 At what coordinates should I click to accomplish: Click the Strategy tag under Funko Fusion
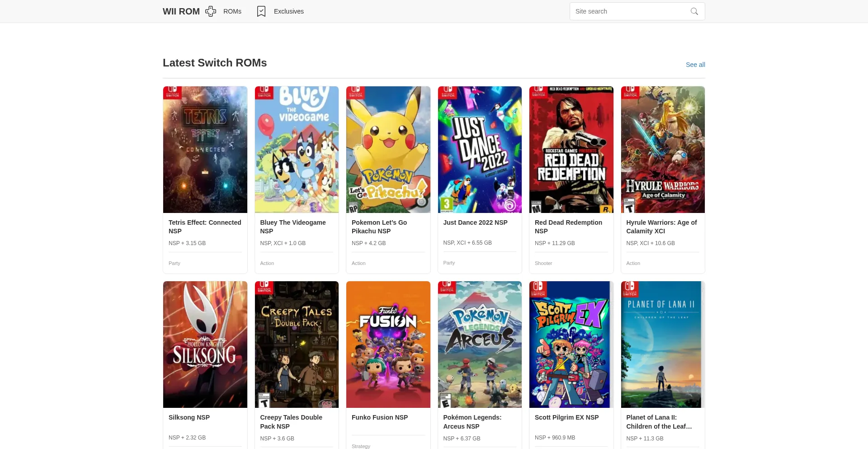tap(361, 446)
